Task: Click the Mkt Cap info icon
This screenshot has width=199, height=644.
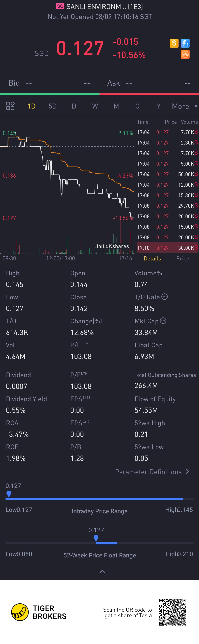Action: 163,321
